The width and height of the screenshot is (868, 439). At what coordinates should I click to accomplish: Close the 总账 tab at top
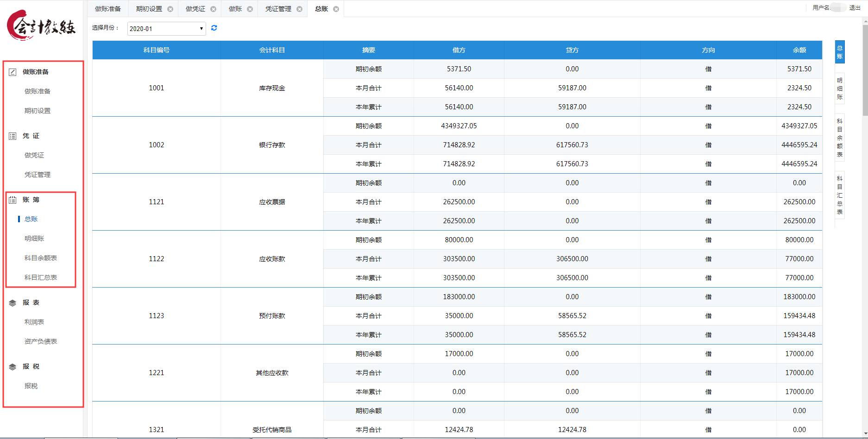click(x=336, y=9)
